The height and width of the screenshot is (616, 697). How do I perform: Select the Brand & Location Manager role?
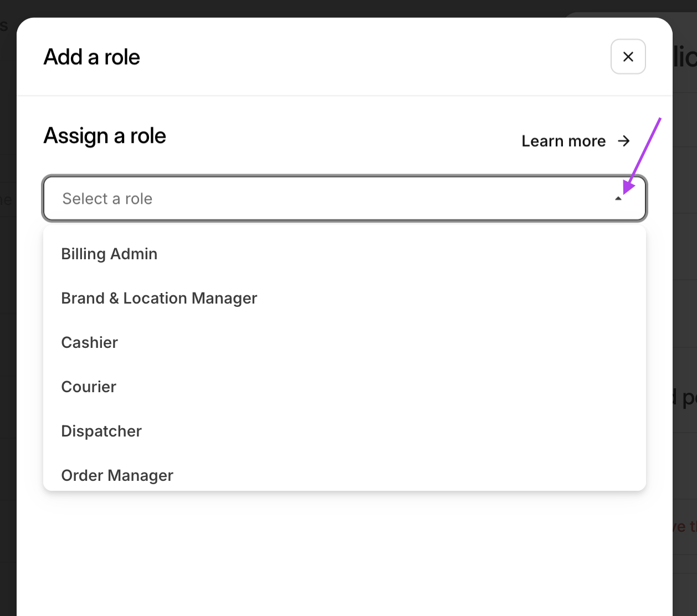pos(159,298)
